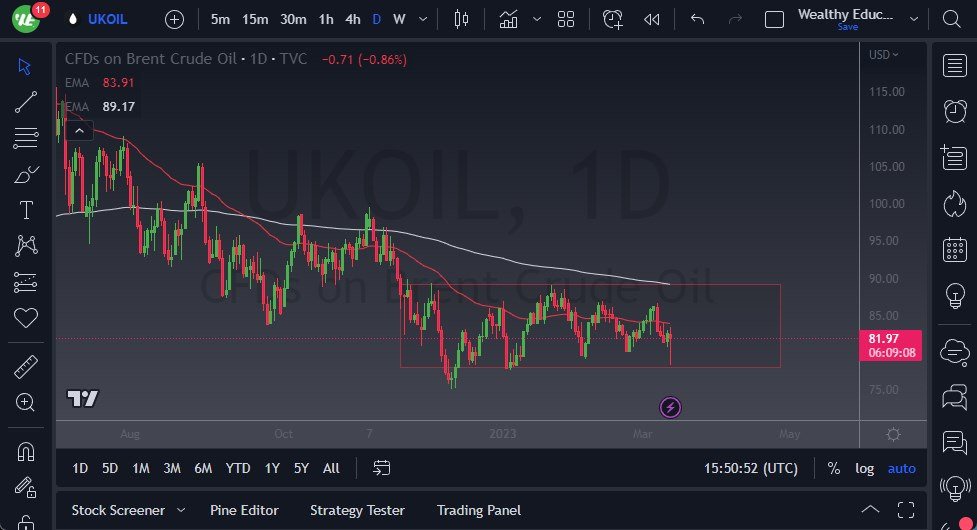Toggle the auto scale option
The image size is (977, 530).
[901, 468]
